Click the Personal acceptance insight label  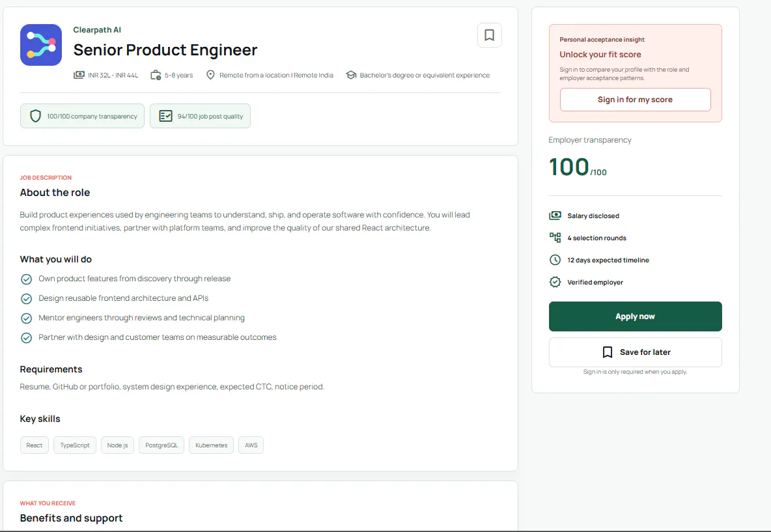[602, 40]
